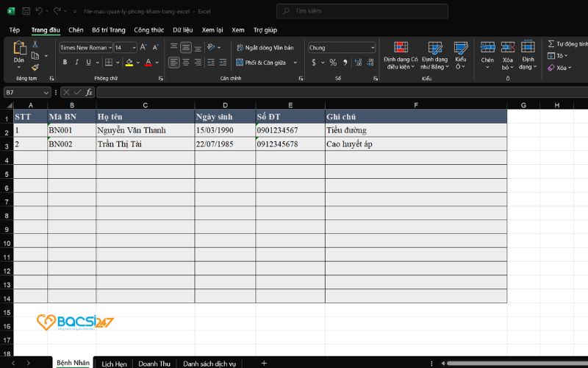The width and height of the screenshot is (588, 368).
Task: Switch to Chèn ribbon tab
Action: [76, 30]
